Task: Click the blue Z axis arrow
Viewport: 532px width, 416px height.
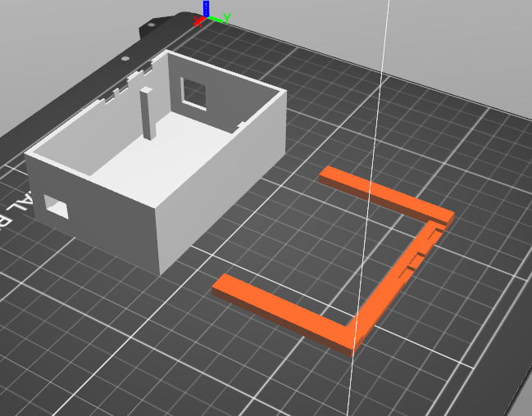Action: (206, 8)
